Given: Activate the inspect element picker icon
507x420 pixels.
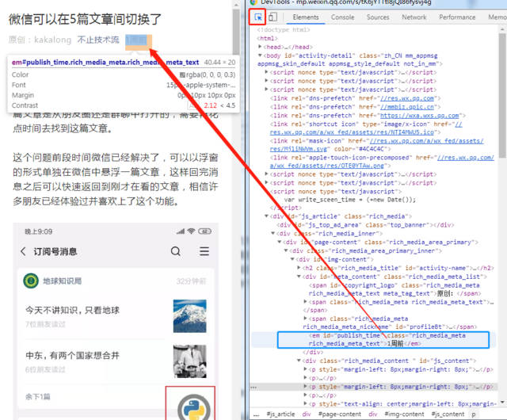Looking at the screenshot, I should pyautogui.click(x=257, y=17).
